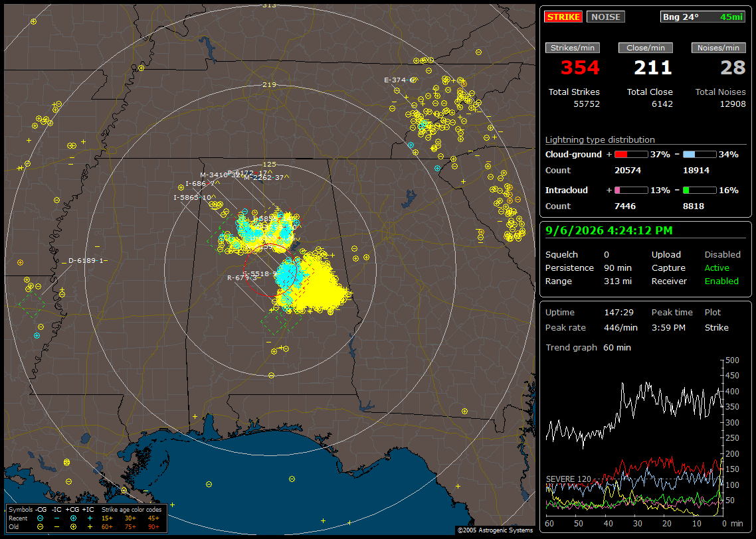Click the NOISE indicator button
This screenshot has width=756, height=539.
(606, 17)
